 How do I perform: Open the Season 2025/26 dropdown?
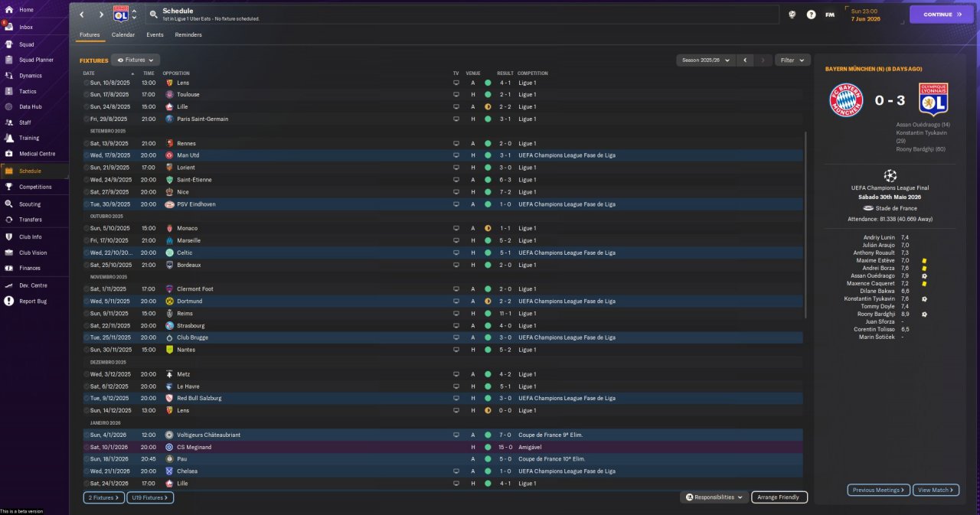(x=705, y=60)
